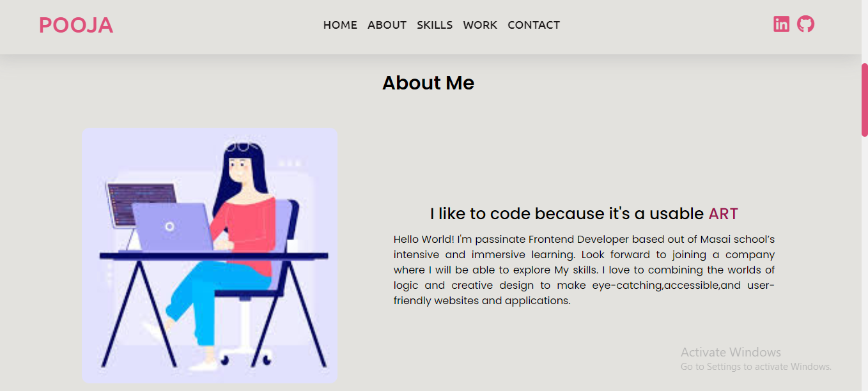This screenshot has width=868, height=391.
Task: Click the introduction paragraph text
Action: 584,269
